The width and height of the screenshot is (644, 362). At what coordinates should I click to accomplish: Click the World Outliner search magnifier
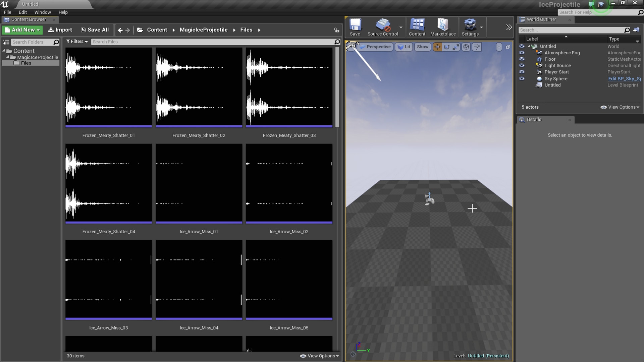click(627, 30)
